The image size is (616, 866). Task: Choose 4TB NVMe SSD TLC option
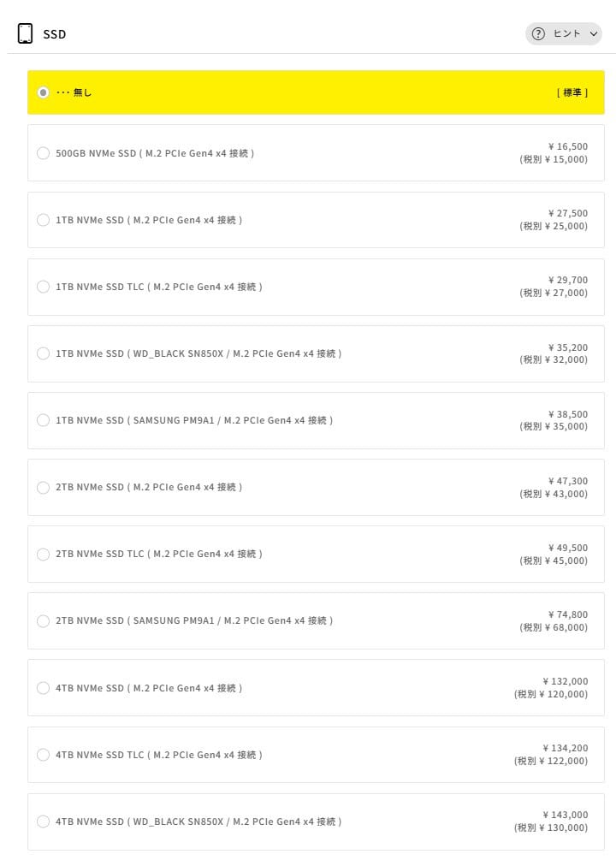tap(44, 755)
